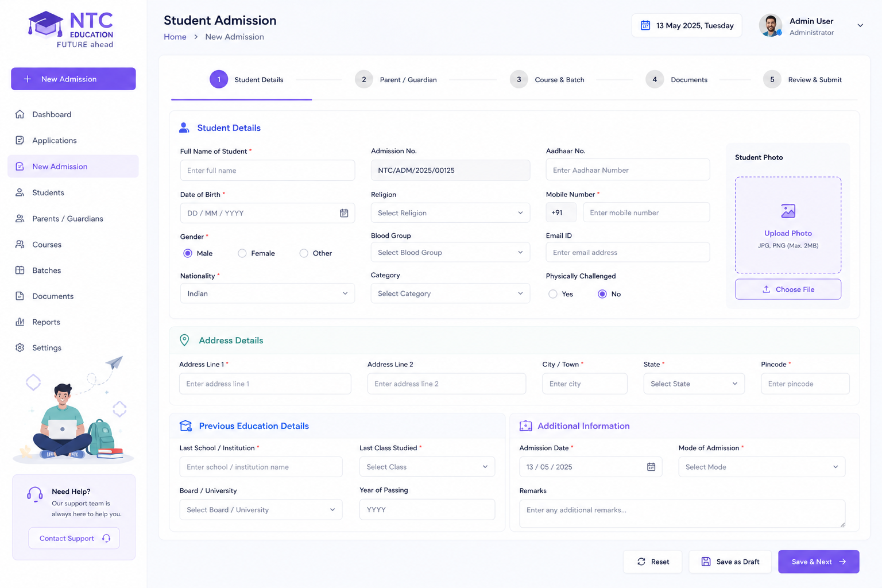Click the Students person icon in sidebar
882x588 pixels.
click(20, 192)
